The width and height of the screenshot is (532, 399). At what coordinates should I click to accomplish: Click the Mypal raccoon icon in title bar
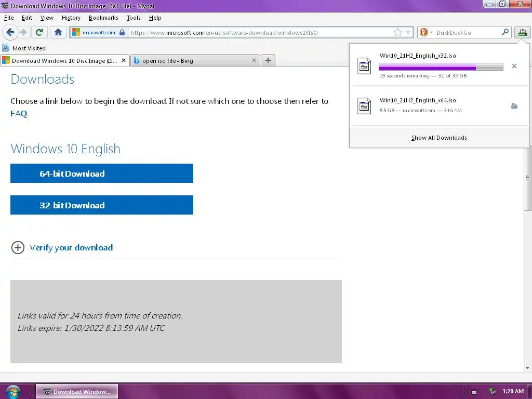[x=5, y=6]
